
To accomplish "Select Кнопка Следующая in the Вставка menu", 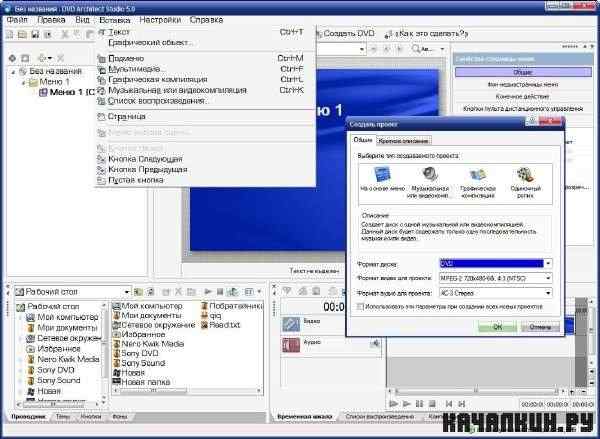I will [x=206, y=159].
